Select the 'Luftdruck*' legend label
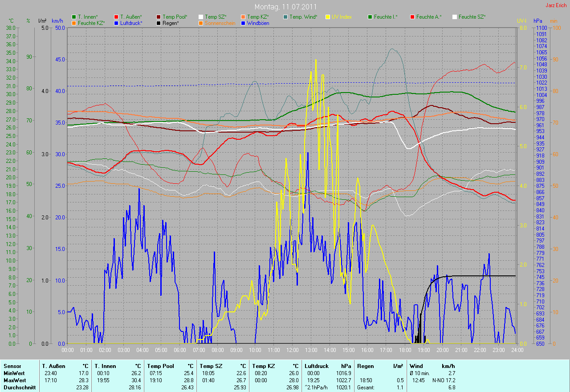The width and height of the screenshot is (570, 392). click(131, 23)
